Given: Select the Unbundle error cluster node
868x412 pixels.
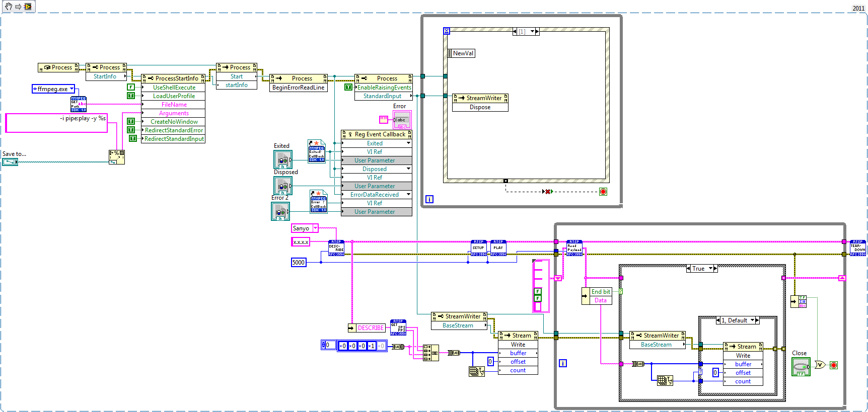Looking at the screenshot, I should pyautogui.click(x=799, y=301).
